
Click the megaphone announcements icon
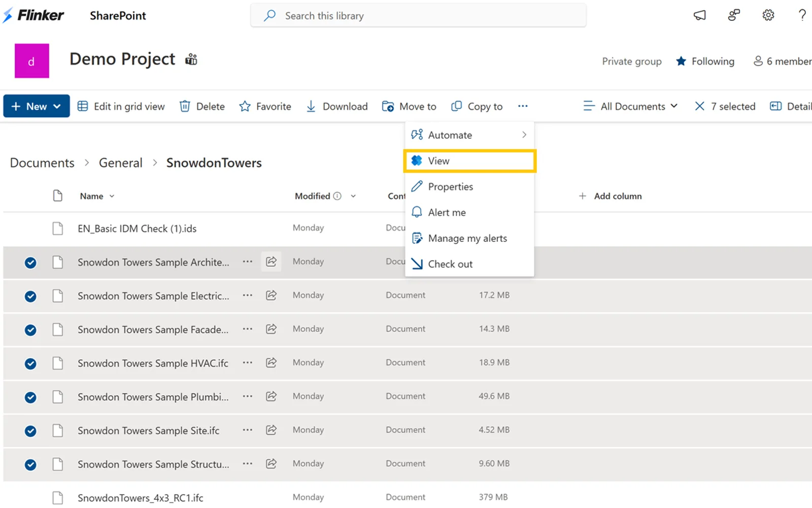tap(700, 15)
